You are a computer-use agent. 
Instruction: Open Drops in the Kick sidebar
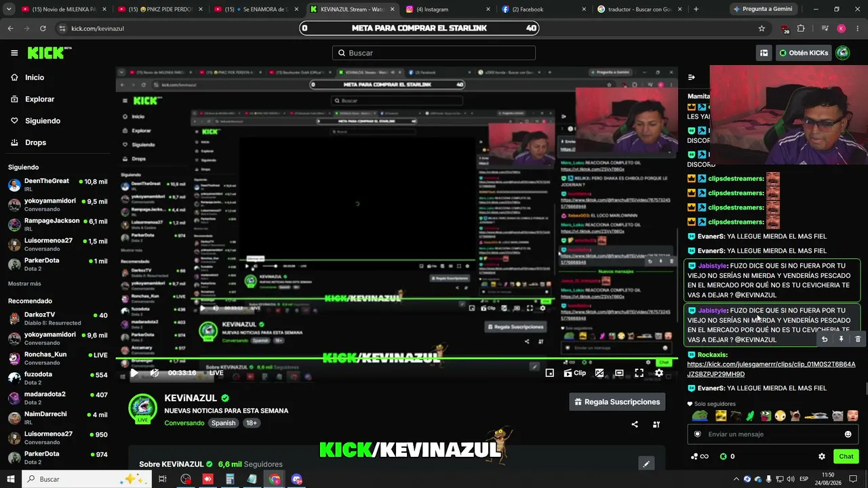tap(35, 142)
